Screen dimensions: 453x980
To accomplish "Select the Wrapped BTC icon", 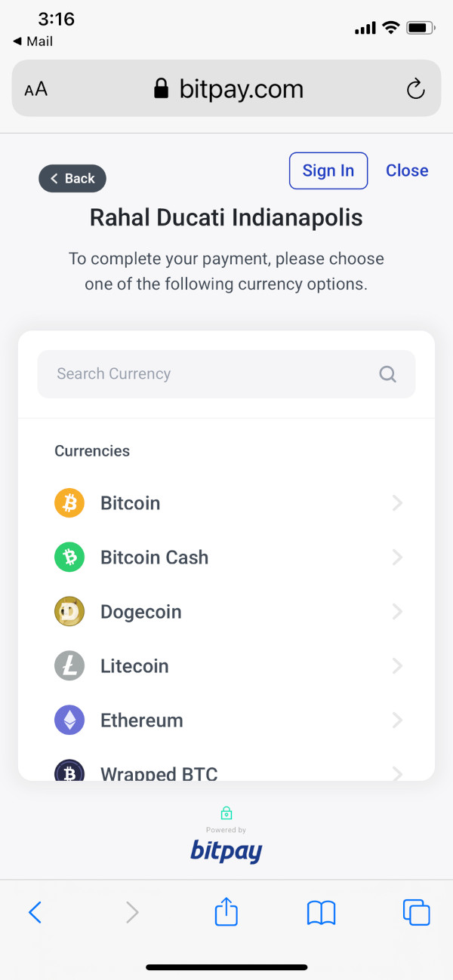I will pyautogui.click(x=69, y=770).
